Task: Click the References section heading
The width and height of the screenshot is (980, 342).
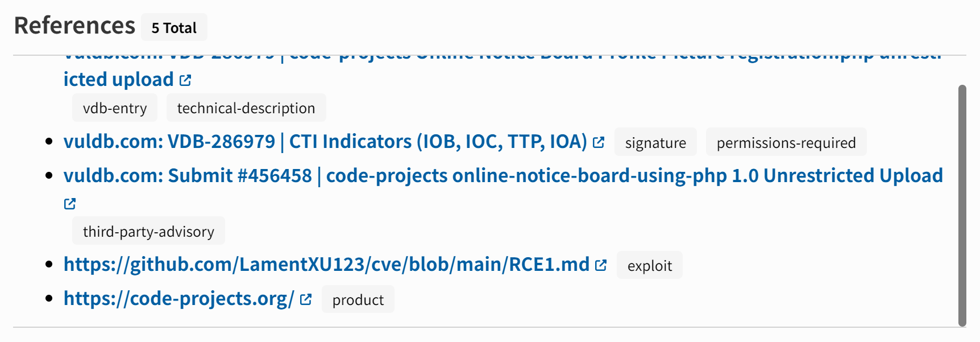Action: coord(74,26)
